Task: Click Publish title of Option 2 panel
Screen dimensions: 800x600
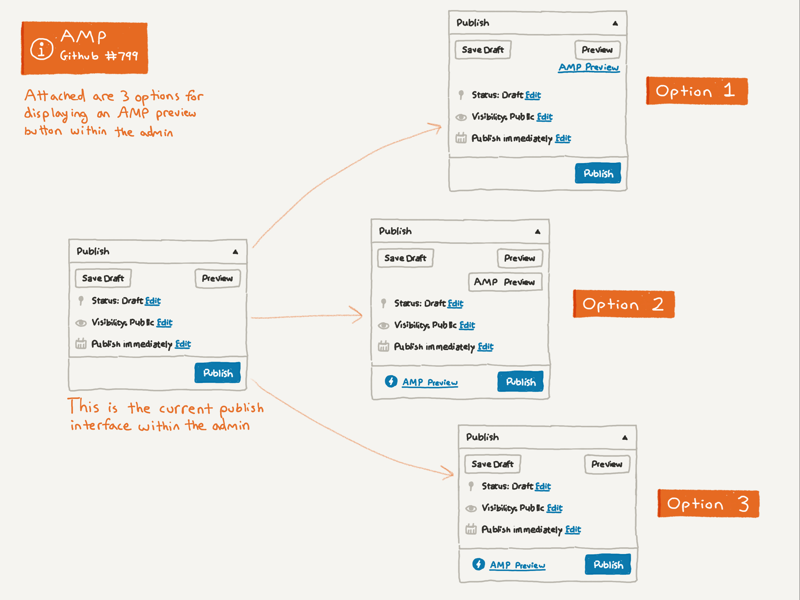Action: tap(395, 231)
